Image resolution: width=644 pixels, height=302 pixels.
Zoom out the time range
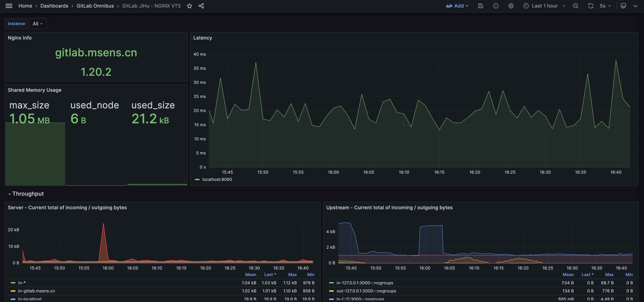click(x=576, y=6)
